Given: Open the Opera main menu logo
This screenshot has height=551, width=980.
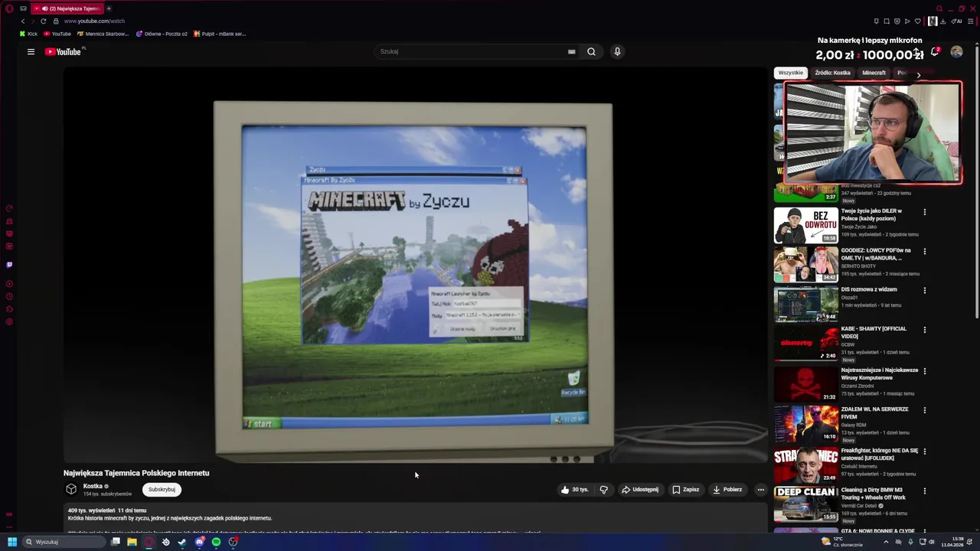Looking at the screenshot, I should coord(9,8).
